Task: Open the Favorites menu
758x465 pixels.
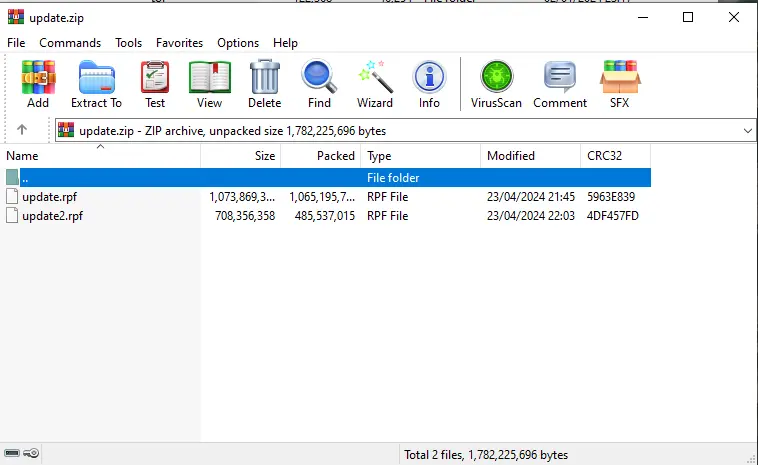Action: (179, 43)
